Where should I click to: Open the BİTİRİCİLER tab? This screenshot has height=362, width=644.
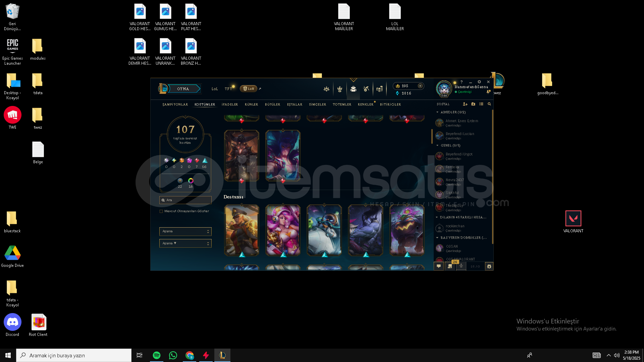390,105
